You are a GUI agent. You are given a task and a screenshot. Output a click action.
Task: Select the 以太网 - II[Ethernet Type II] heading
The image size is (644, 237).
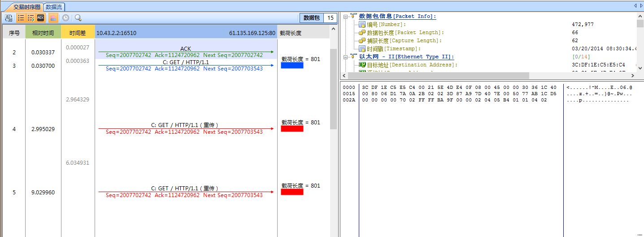coord(406,57)
